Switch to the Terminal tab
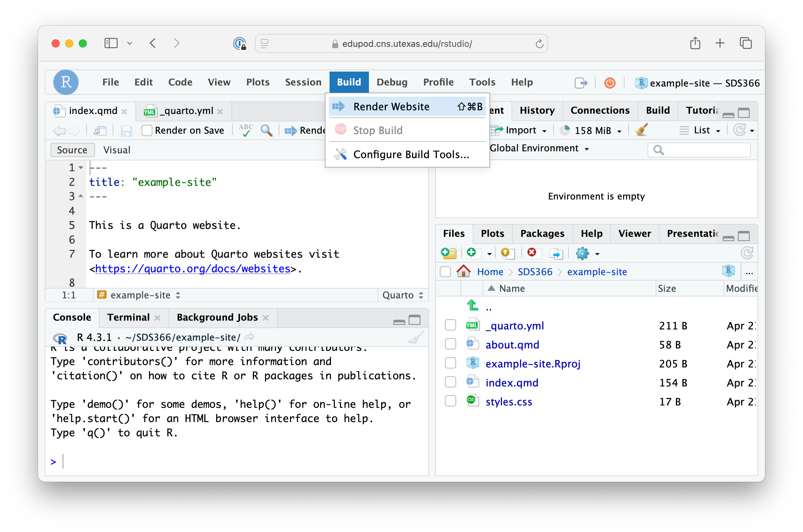This screenshot has width=803, height=532. pos(128,317)
